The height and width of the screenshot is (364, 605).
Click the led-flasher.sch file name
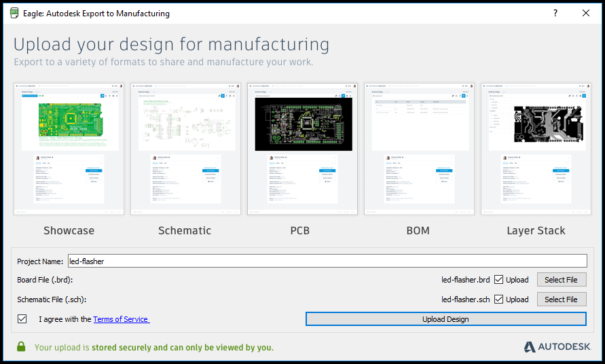[x=465, y=299]
